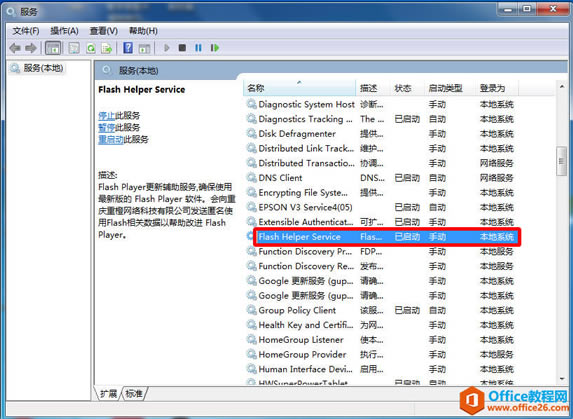
Task: Click the 暂停 service link
Action: tap(107, 127)
